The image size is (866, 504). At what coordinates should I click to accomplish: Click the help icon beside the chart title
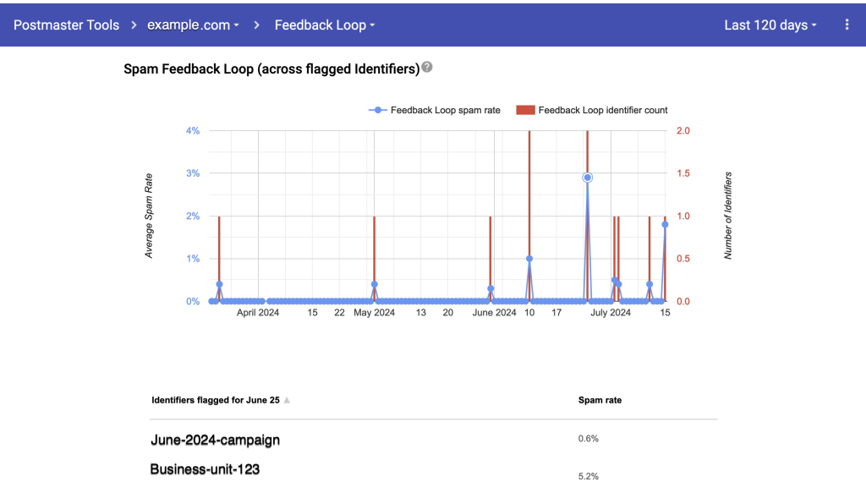tap(427, 68)
